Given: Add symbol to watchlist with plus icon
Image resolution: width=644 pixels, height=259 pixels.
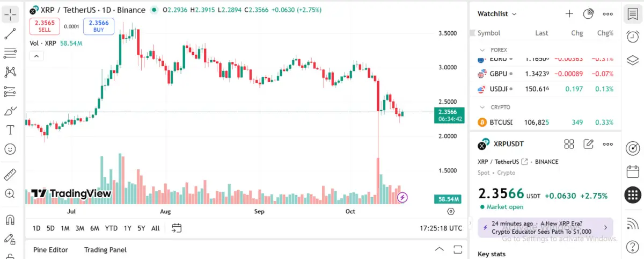Looking at the screenshot, I should pyautogui.click(x=569, y=14).
